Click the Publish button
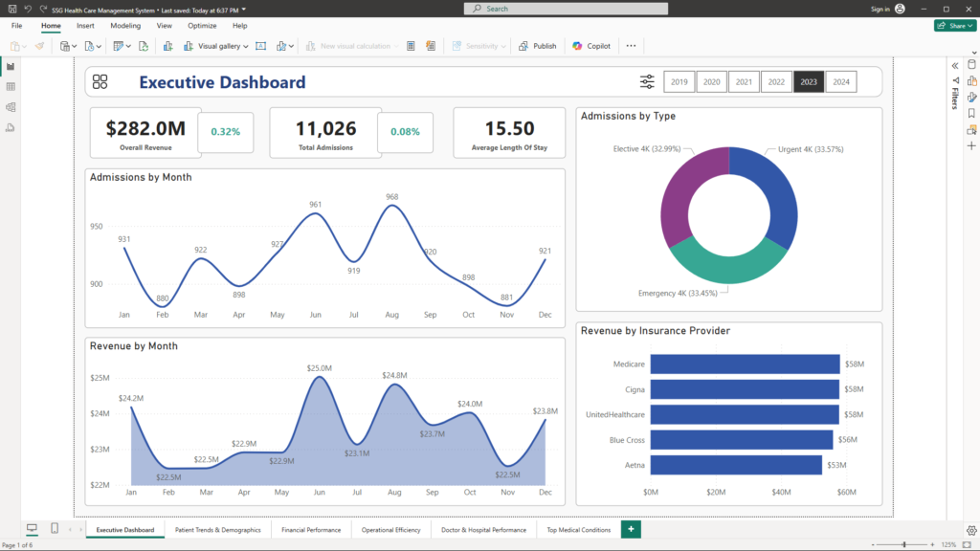Screen dimensions: 980x551 [x=538, y=46]
